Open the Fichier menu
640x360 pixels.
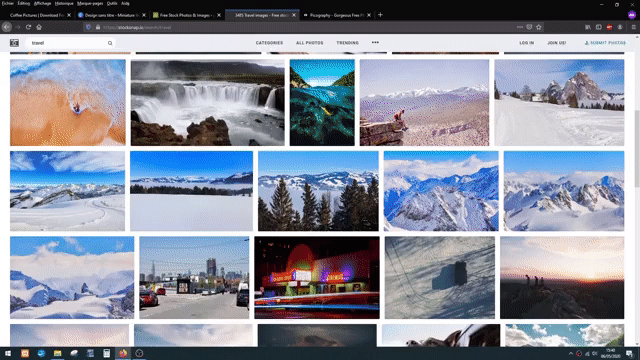tap(7, 3)
